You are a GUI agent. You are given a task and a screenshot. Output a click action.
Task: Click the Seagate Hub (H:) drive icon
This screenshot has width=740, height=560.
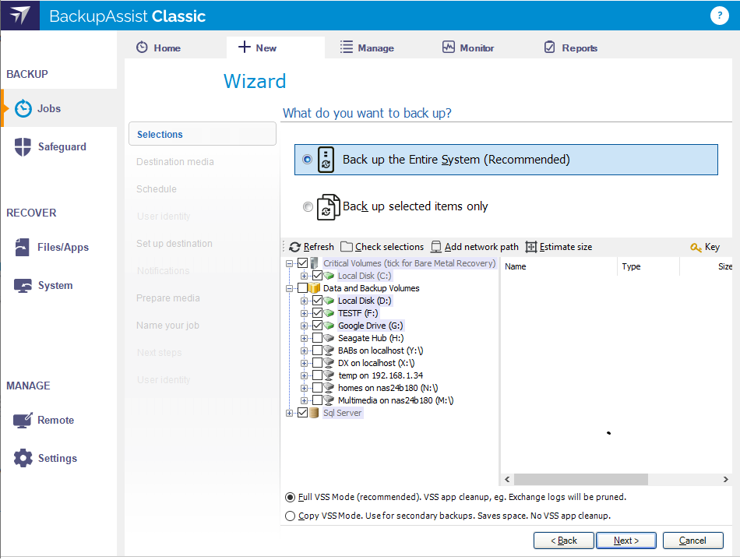click(329, 338)
